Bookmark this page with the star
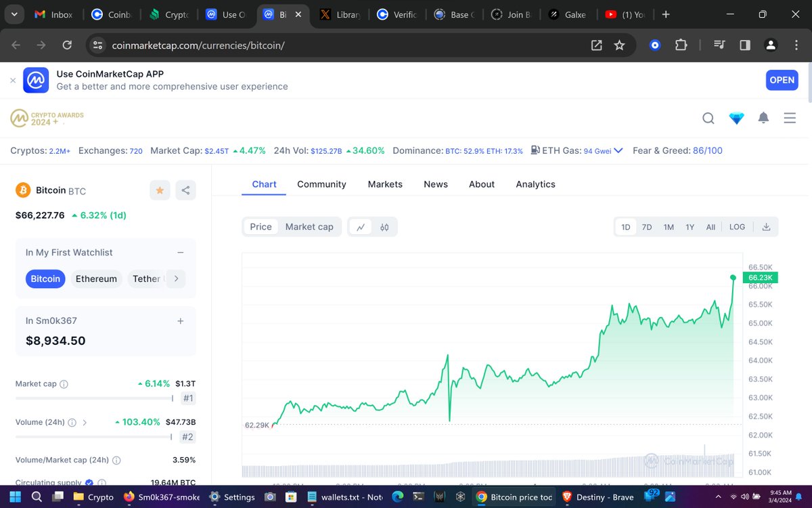 619,45
